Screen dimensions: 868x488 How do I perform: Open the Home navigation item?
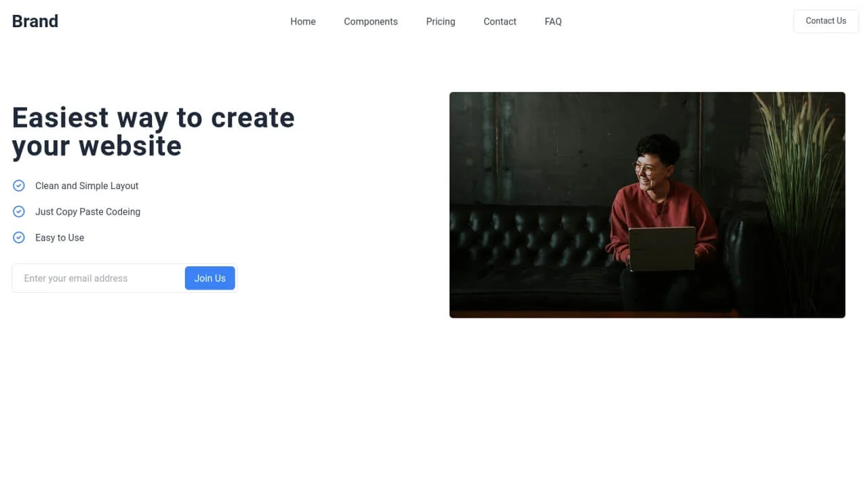tap(303, 21)
